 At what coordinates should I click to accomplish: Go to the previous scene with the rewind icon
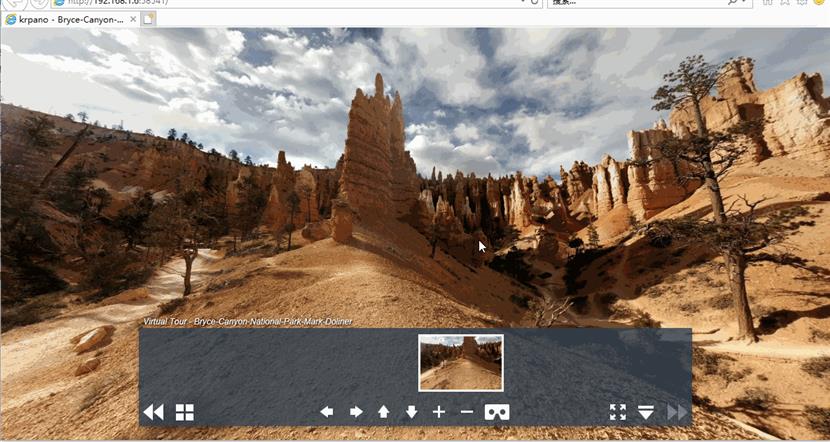[x=153, y=412]
